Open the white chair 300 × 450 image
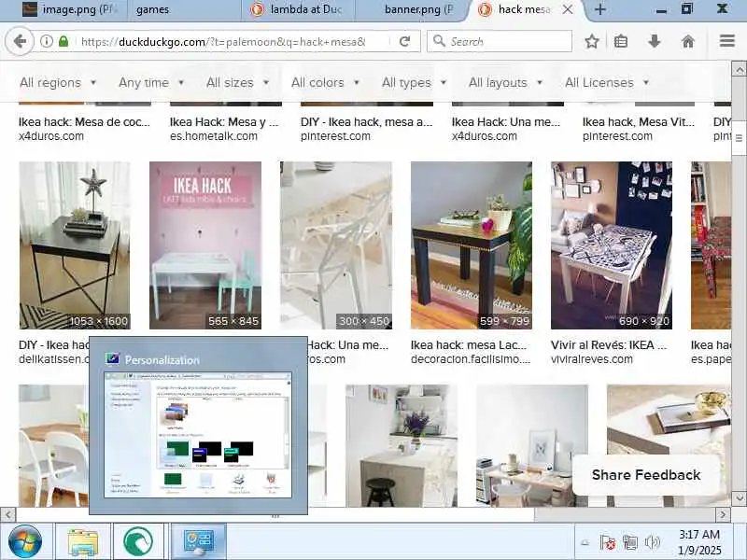Viewport: 747px width, 560px height. point(336,245)
